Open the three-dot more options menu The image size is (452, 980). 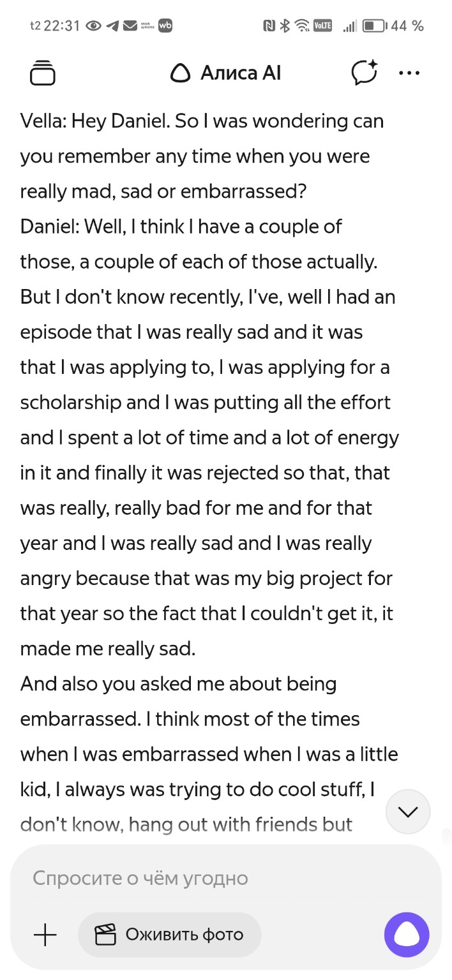(409, 73)
